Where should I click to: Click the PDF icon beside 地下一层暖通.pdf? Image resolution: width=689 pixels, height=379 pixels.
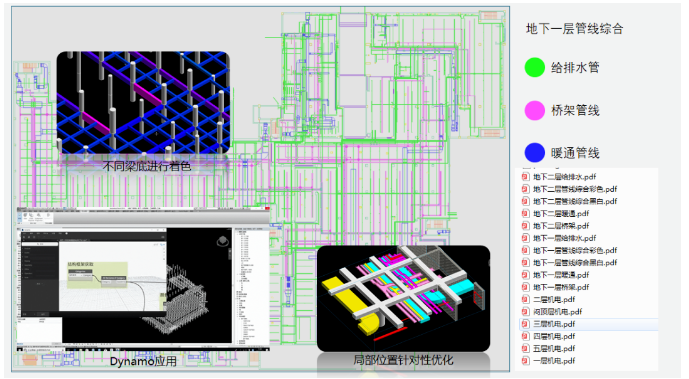[525, 275]
